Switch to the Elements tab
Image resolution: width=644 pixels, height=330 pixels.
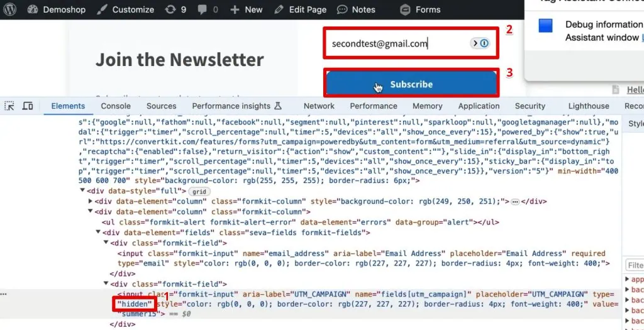(68, 106)
